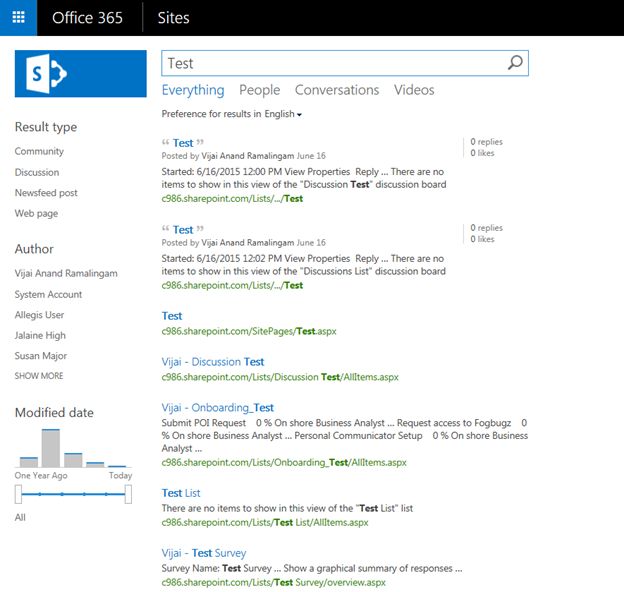Filter by author Jalaine High
Viewport: 624px width, 592px height.
(41, 335)
